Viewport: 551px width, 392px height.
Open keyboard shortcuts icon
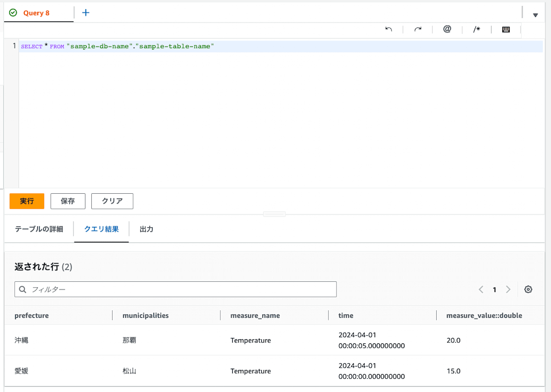click(x=506, y=29)
